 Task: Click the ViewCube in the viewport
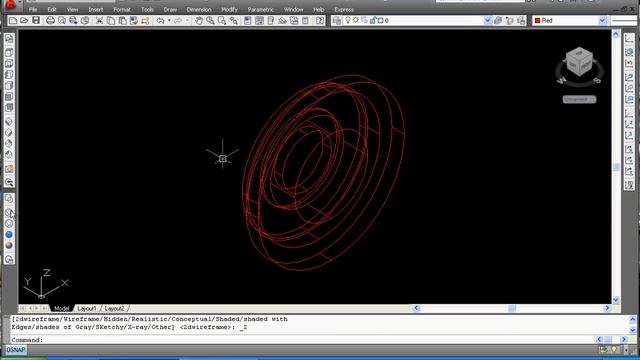pos(579,62)
